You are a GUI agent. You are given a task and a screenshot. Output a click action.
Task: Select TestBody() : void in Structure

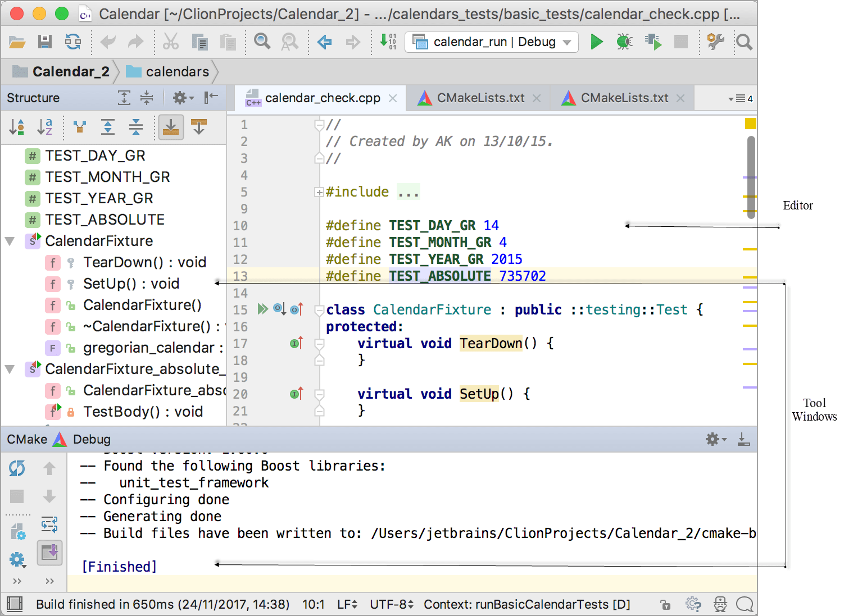coord(124,412)
